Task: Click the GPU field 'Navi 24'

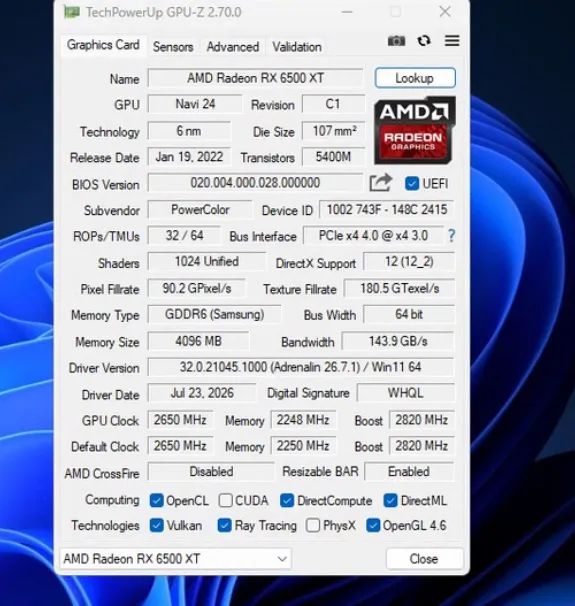Action: coord(195,104)
